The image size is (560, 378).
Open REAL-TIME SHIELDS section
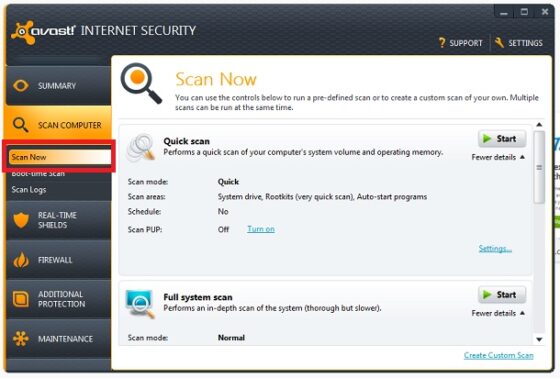coord(58,220)
